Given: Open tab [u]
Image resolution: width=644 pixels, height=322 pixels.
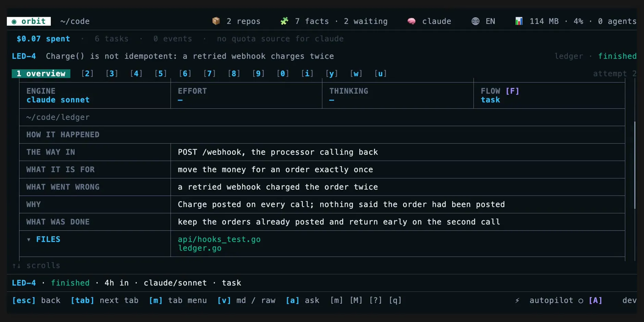Looking at the screenshot, I should (x=381, y=74).
